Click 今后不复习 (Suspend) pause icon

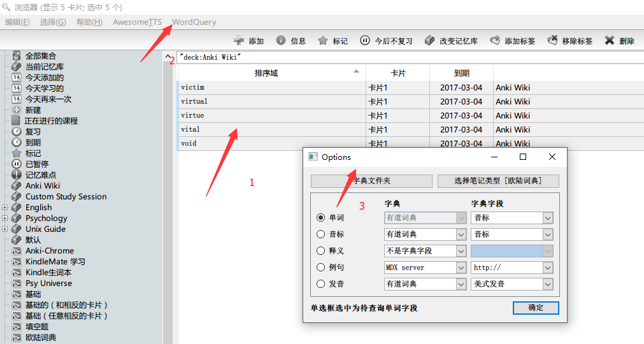365,41
